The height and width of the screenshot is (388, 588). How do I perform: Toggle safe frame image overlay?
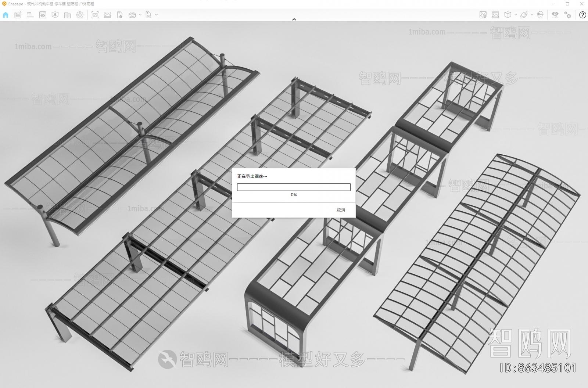[x=495, y=15]
